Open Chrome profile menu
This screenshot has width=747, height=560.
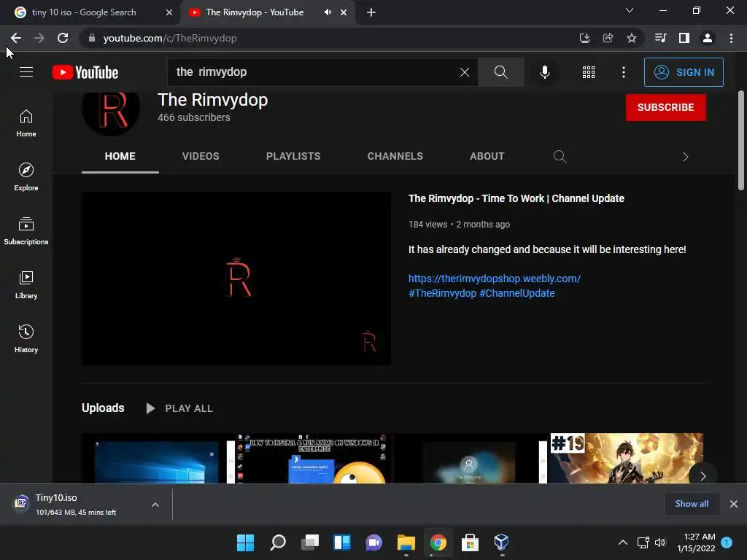pos(708,38)
